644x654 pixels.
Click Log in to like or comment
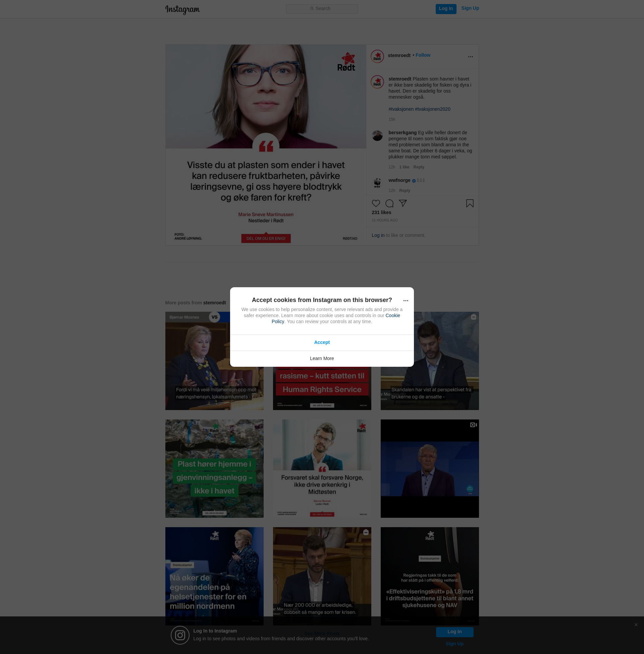click(378, 235)
